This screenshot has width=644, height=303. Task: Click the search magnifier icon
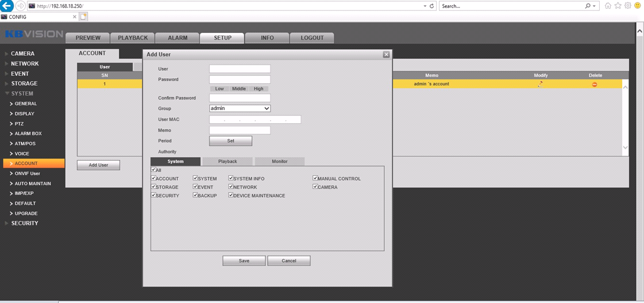(x=588, y=6)
